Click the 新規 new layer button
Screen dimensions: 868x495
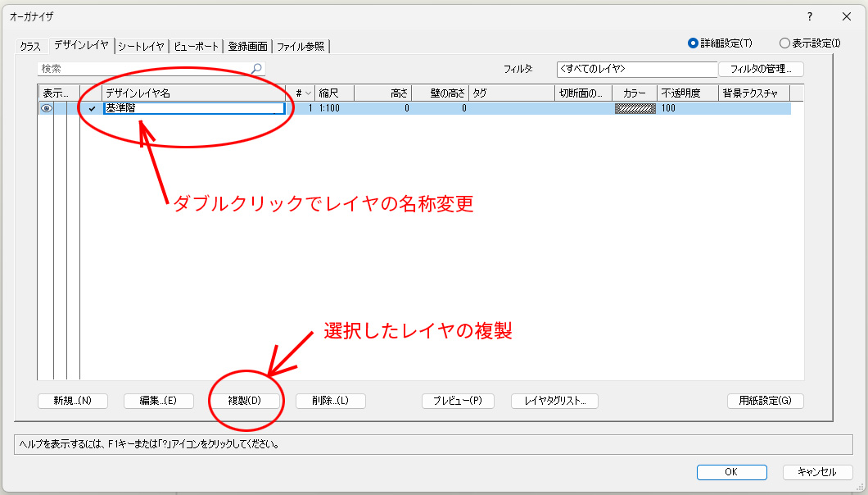(73, 401)
